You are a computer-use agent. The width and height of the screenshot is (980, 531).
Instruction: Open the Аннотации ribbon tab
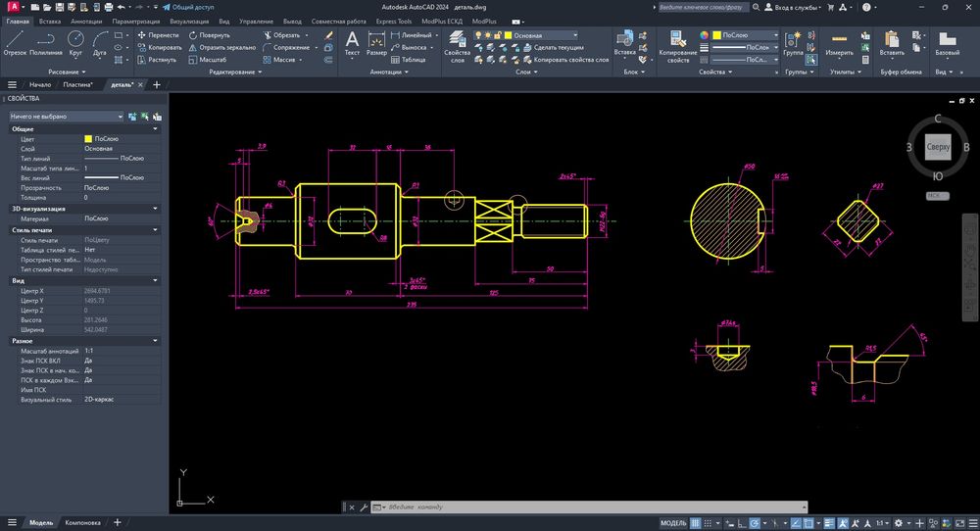86,21
